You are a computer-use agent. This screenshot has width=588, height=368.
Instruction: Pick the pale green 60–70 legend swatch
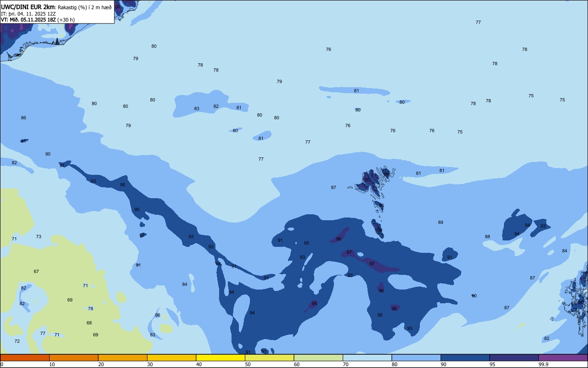pos(318,357)
